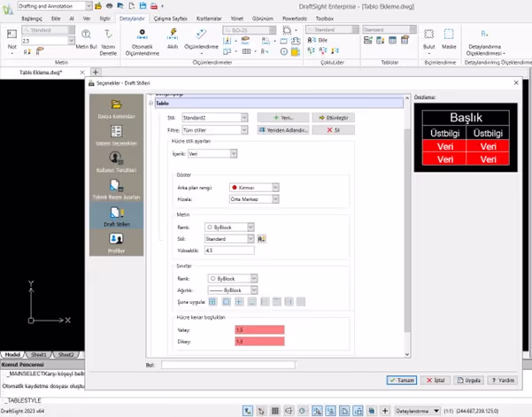The height and width of the screenshot is (417, 532).
Task: Click the last icon in Tablolar group
Action: pos(405,41)
